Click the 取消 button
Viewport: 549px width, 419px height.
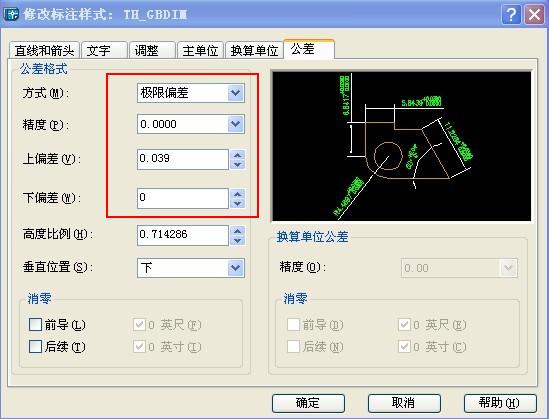[404, 403]
